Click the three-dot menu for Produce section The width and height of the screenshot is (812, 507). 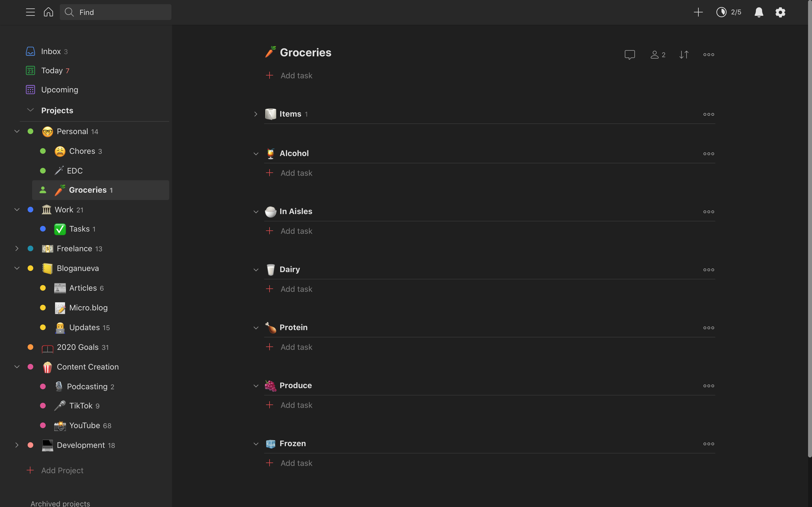coord(709,386)
